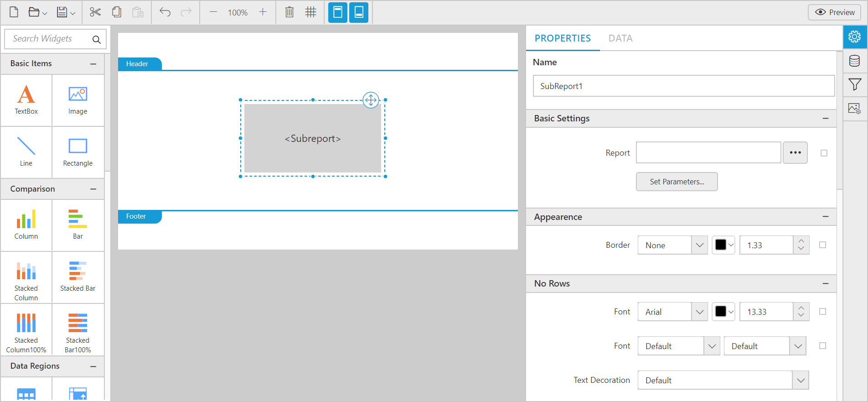Open the second Default font weight dropdown
Screen dimensions: 868x402
(798, 346)
